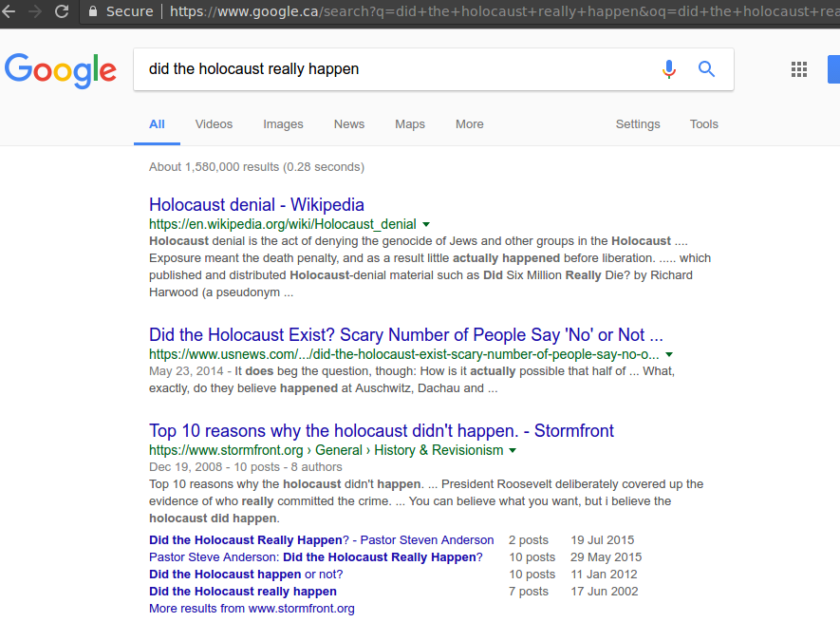Select the Maps tab
This screenshot has width=840, height=641.
click(410, 124)
